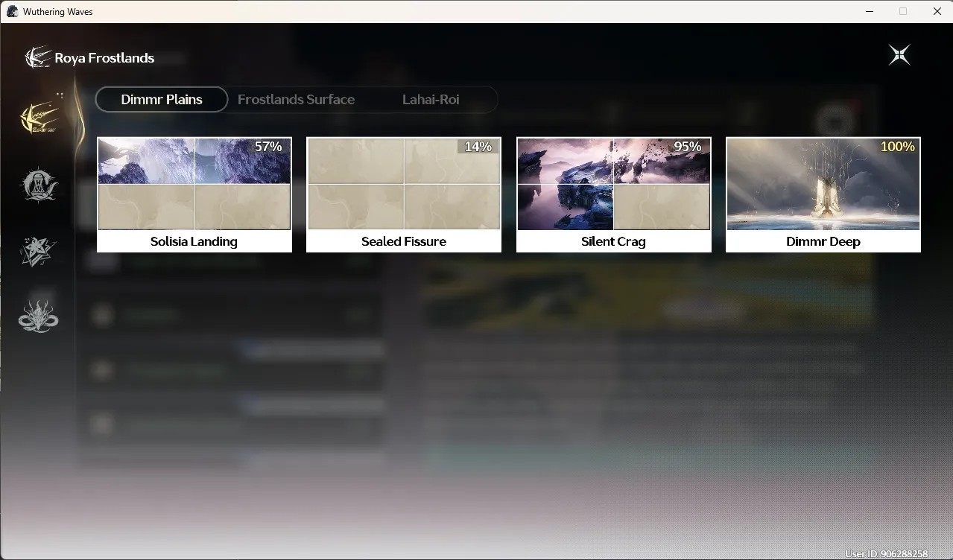Click the Sealed Fissure label

404,241
